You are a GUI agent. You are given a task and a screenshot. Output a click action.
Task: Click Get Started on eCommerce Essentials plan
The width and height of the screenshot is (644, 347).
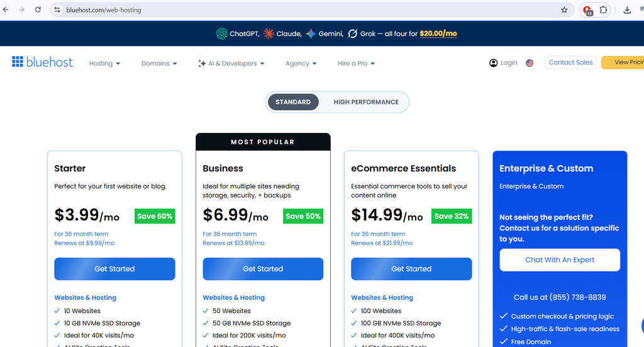point(411,269)
